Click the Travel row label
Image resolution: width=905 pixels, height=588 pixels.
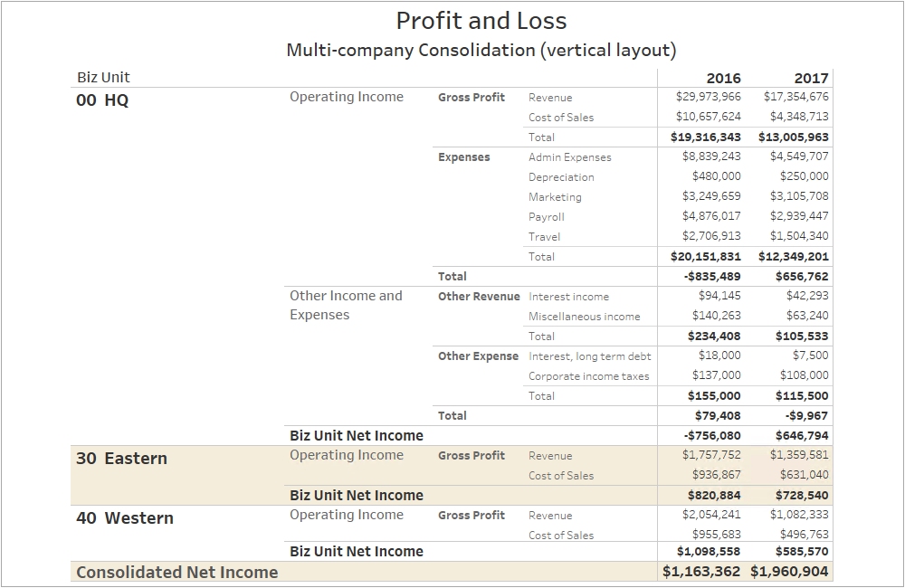click(x=544, y=237)
